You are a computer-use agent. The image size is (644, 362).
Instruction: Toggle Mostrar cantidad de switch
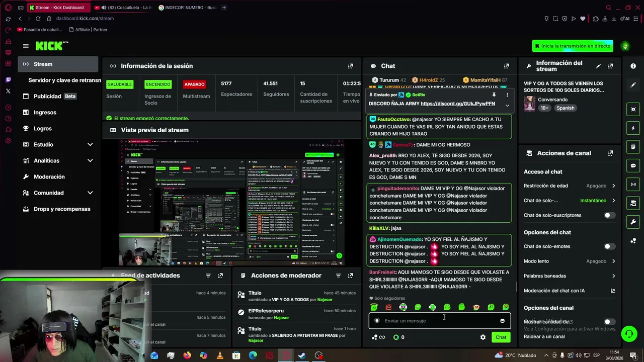pos(609,322)
